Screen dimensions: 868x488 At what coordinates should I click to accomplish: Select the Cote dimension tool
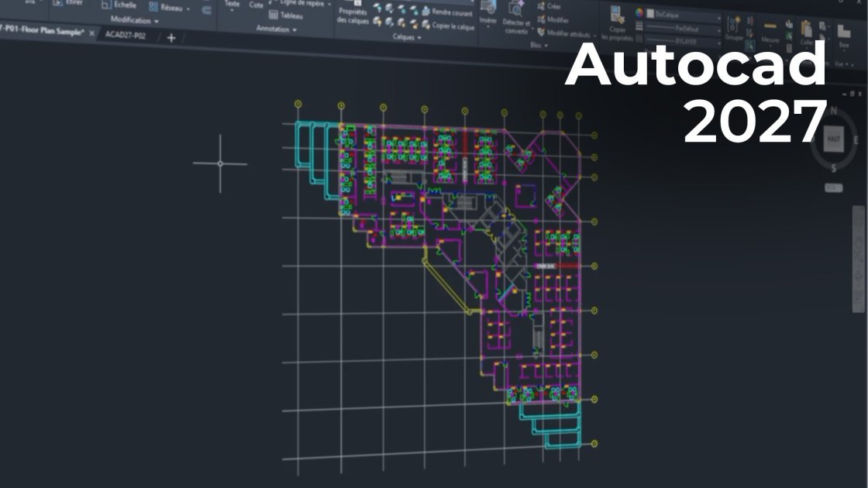pyautogui.click(x=256, y=5)
